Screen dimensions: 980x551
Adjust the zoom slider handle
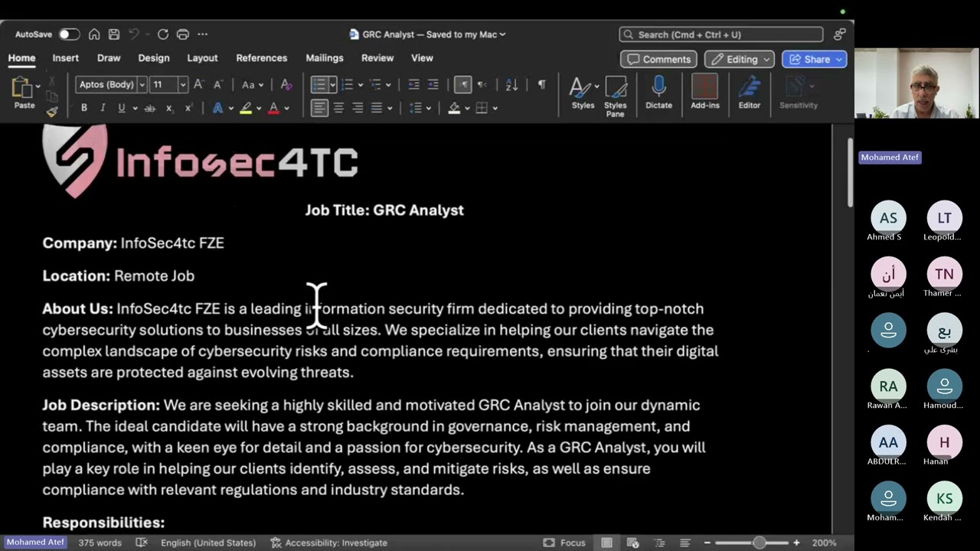coord(759,543)
